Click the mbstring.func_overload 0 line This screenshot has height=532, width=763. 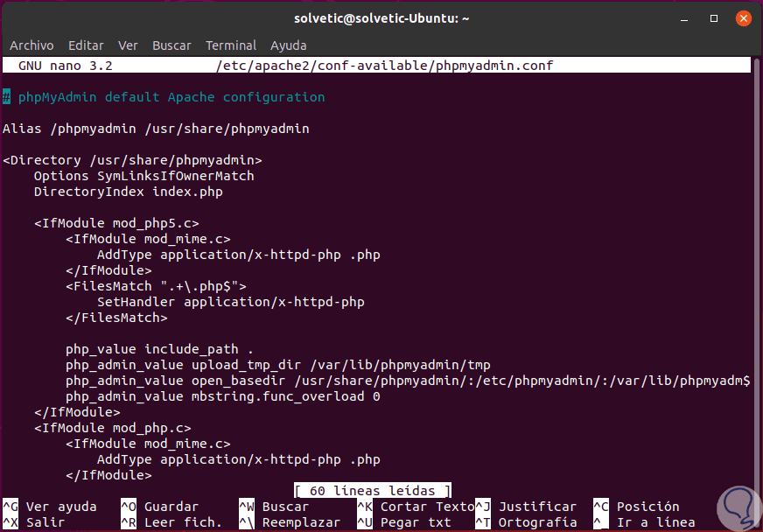point(223,396)
